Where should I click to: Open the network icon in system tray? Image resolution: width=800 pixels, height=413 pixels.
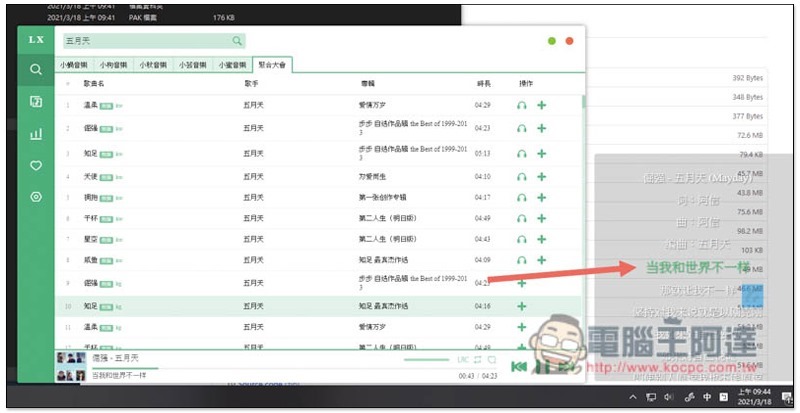(x=651, y=397)
